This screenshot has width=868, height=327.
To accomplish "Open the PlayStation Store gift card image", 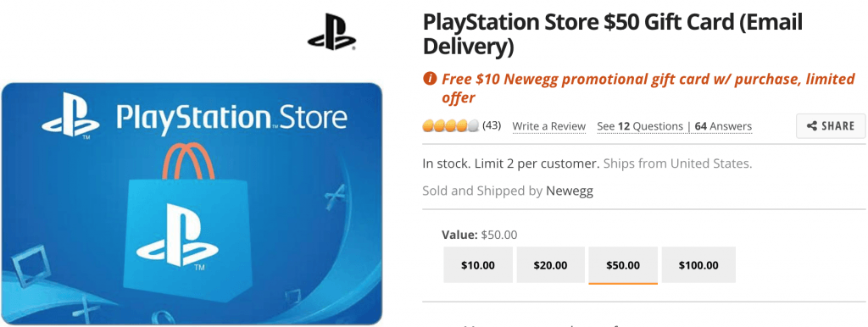I will pyautogui.click(x=192, y=203).
